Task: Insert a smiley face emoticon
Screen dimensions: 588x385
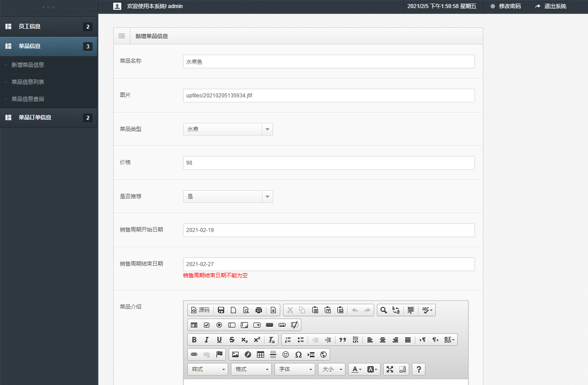Action: (285, 354)
